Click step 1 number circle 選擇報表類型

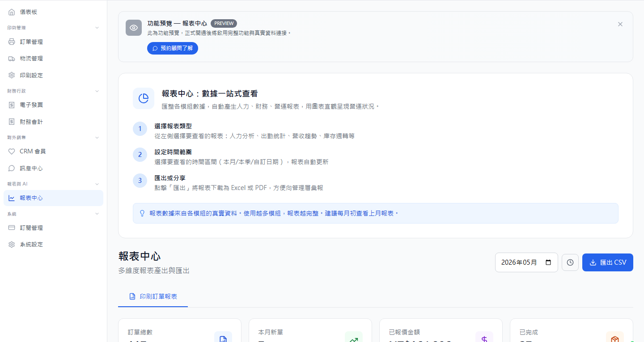point(140,129)
